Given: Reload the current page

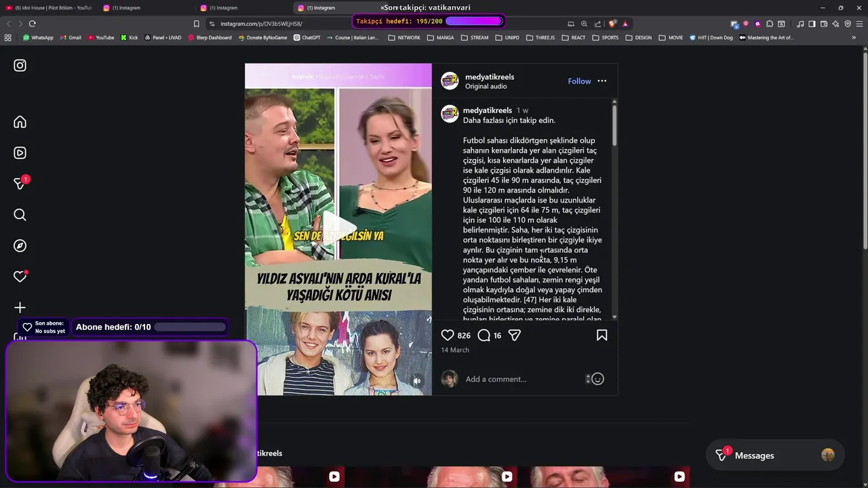Looking at the screenshot, I should [x=32, y=24].
